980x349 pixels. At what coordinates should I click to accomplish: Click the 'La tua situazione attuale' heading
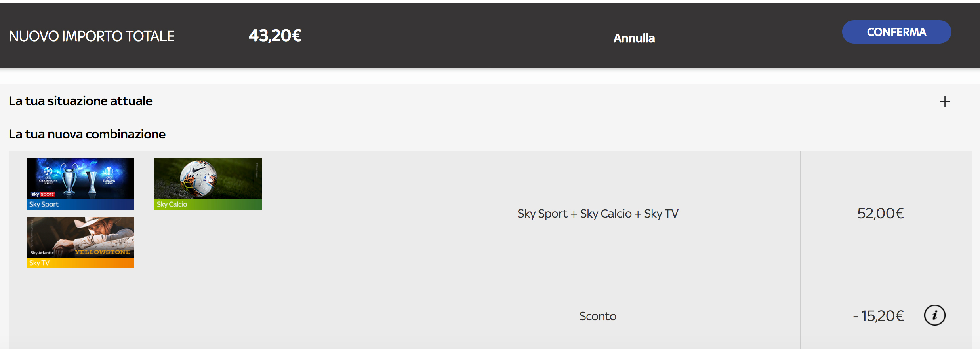click(80, 101)
